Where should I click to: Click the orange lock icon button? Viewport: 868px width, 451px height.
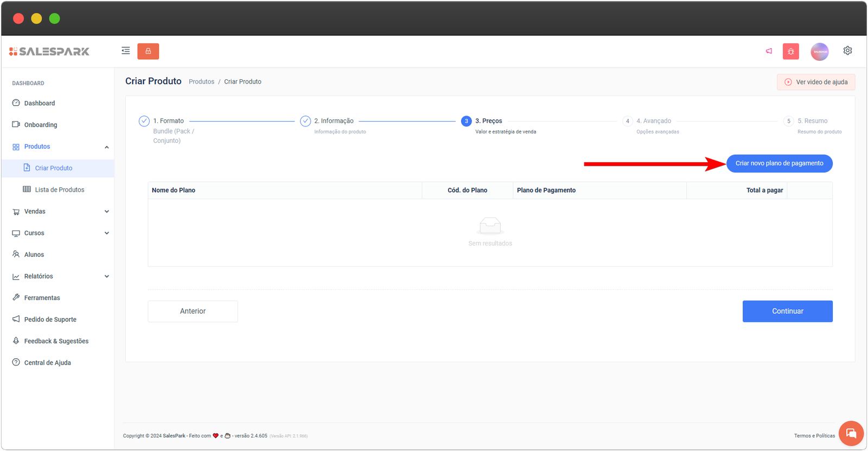click(148, 51)
